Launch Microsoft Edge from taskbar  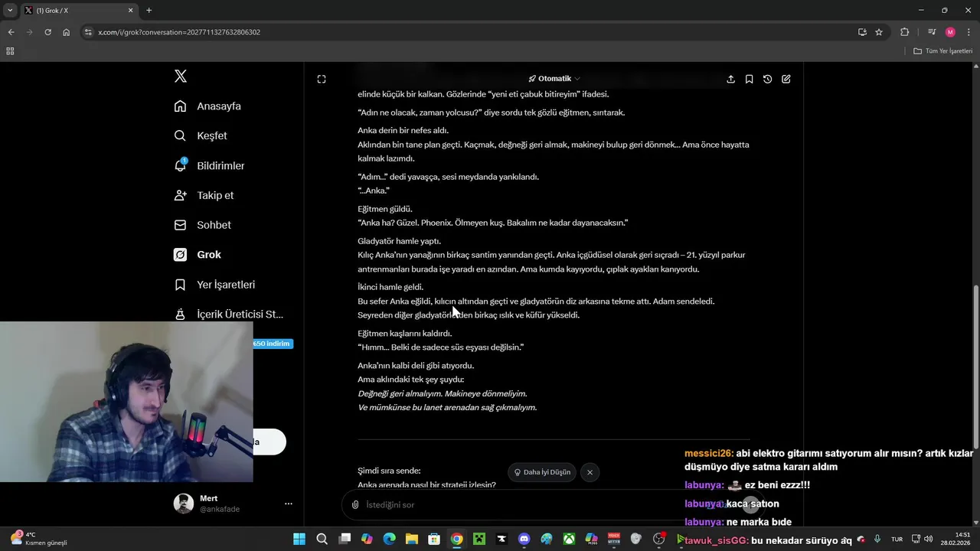(389, 540)
